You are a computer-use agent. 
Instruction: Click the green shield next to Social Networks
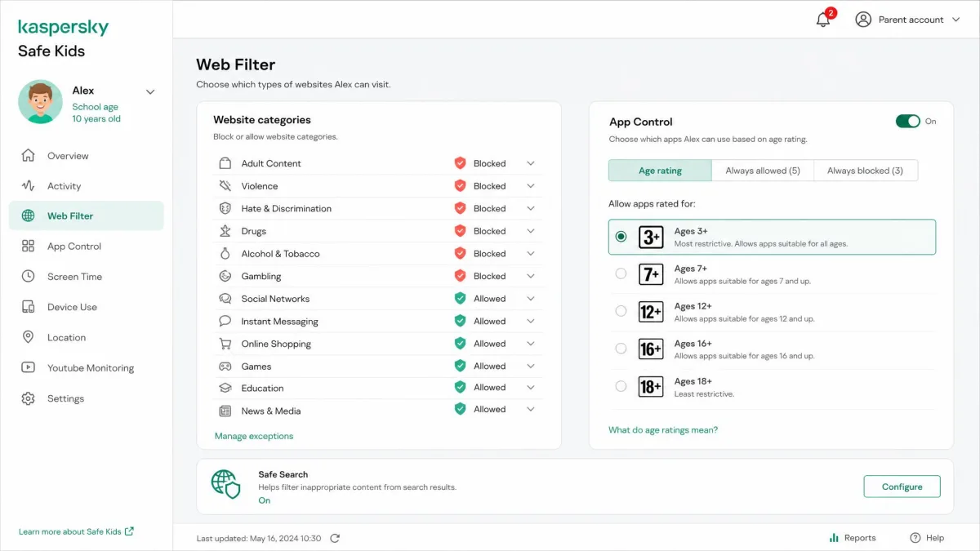click(x=460, y=299)
